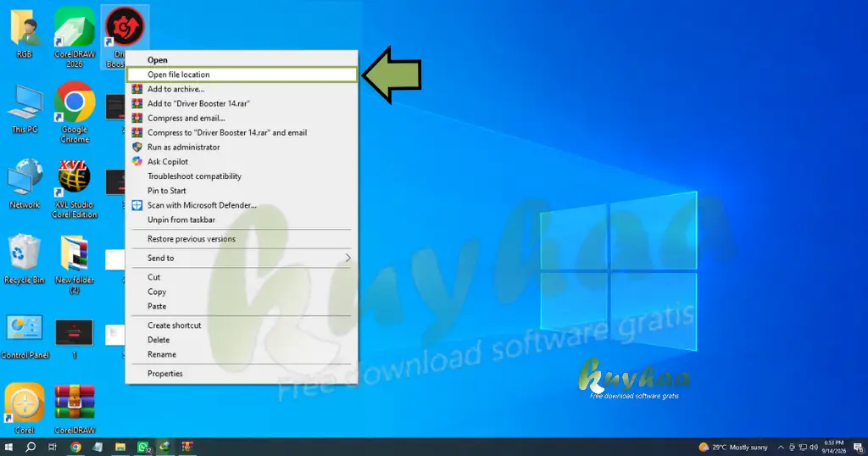The width and height of the screenshot is (868, 456).
Task: Choose Add to "Driver Booster 14.rar"
Action: (x=242, y=103)
